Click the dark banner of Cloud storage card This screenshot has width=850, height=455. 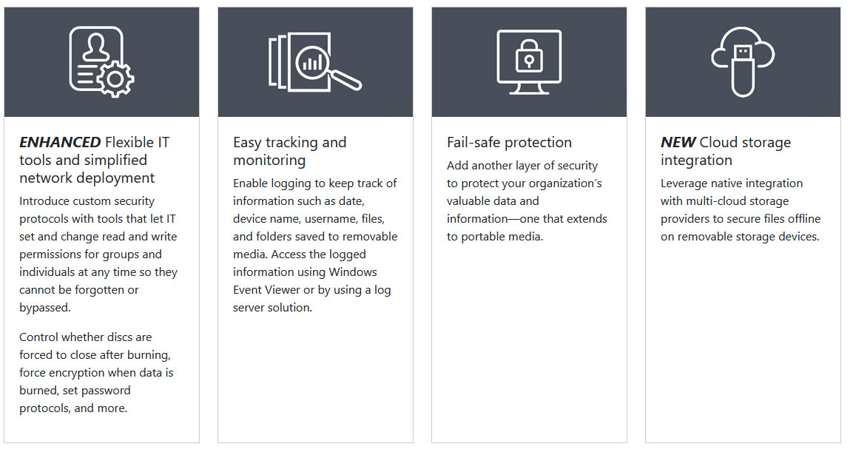(743, 62)
